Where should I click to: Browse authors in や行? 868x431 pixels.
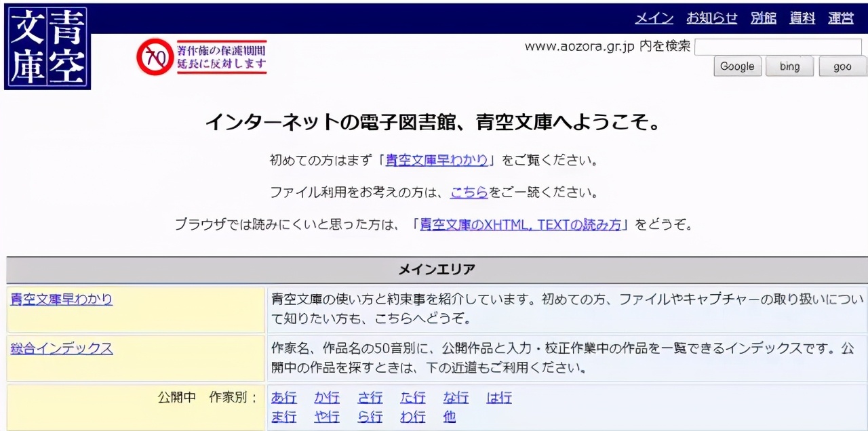tap(327, 417)
